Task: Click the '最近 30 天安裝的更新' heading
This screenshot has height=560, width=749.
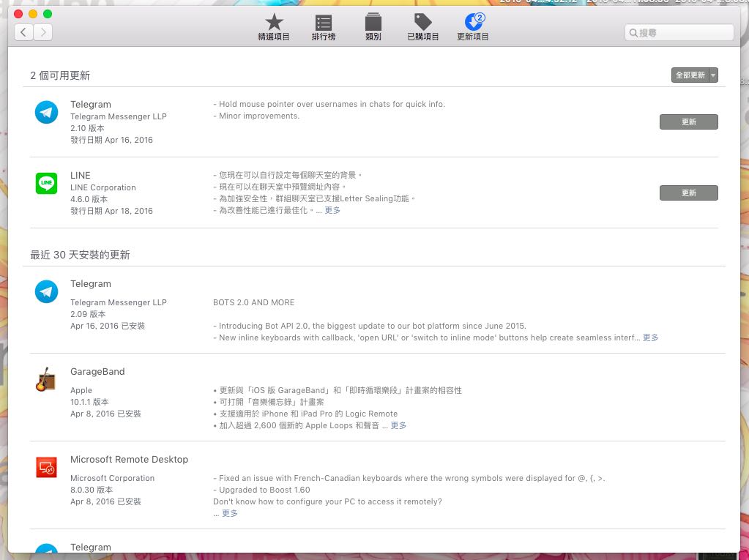Action: point(81,255)
